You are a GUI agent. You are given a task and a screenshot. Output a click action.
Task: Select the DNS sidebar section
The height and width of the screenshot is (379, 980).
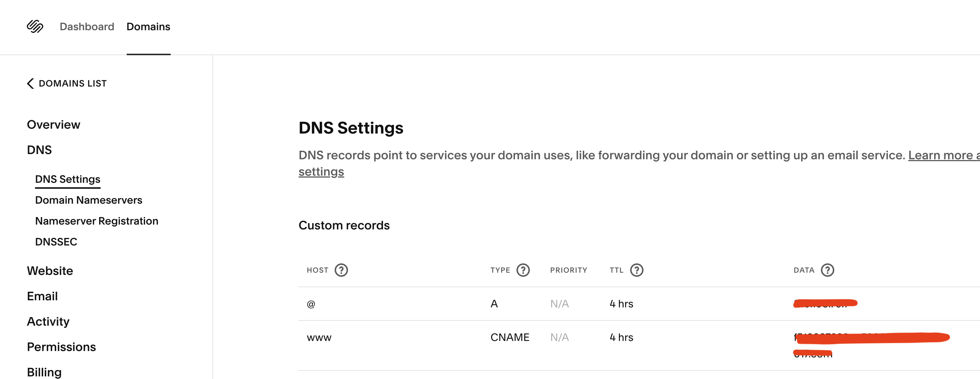(39, 150)
